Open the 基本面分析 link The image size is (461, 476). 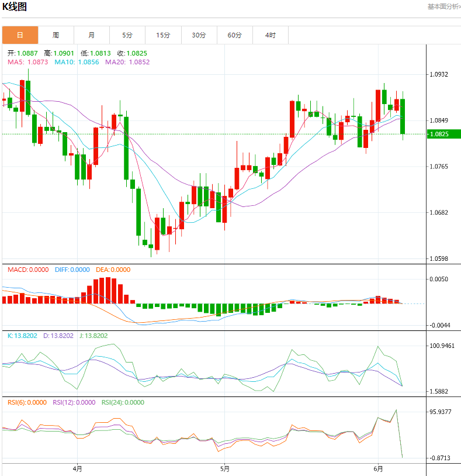click(x=444, y=6)
